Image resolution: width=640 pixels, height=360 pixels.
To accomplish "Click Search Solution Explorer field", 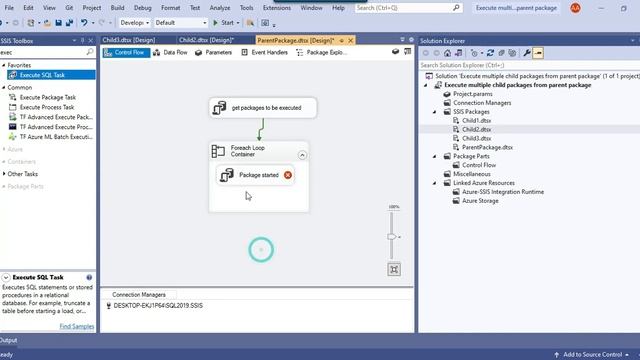I will 529,65.
